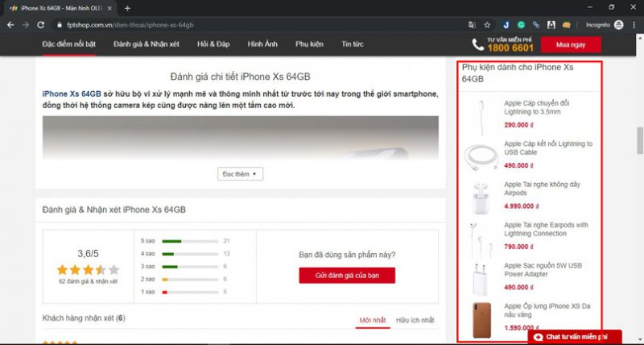Open the Tin tức tab
The height and width of the screenshot is (345, 644).
[353, 44]
